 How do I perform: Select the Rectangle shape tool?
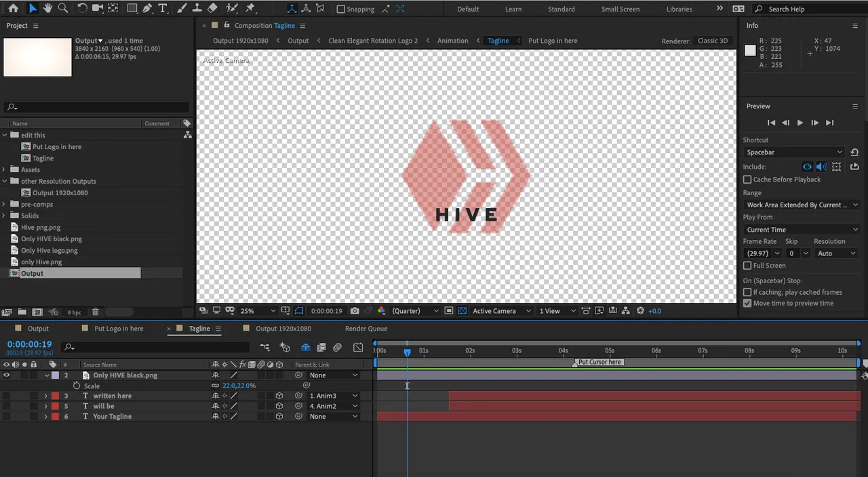tap(132, 9)
